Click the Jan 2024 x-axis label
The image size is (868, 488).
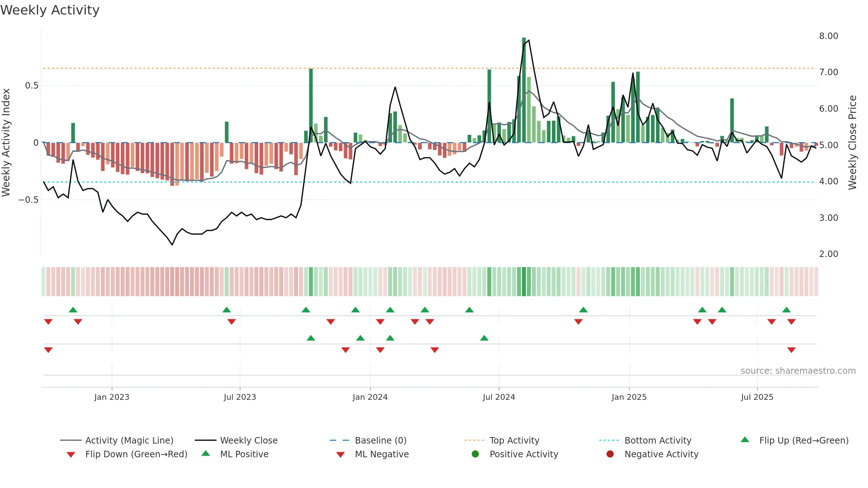pyautogui.click(x=370, y=397)
